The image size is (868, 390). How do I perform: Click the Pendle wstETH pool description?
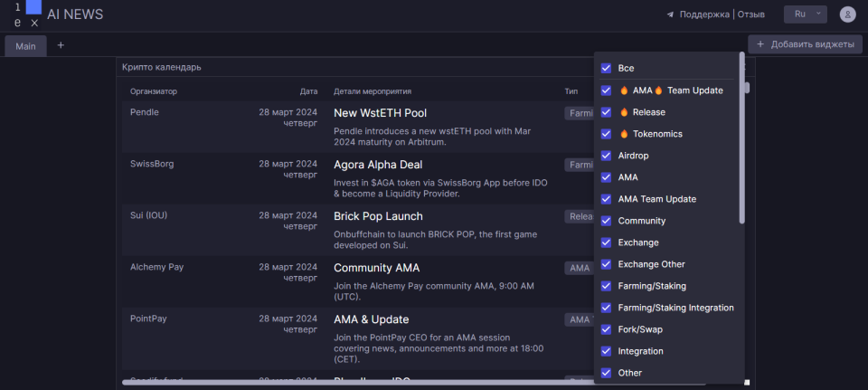pyautogui.click(x=432, y=137)
